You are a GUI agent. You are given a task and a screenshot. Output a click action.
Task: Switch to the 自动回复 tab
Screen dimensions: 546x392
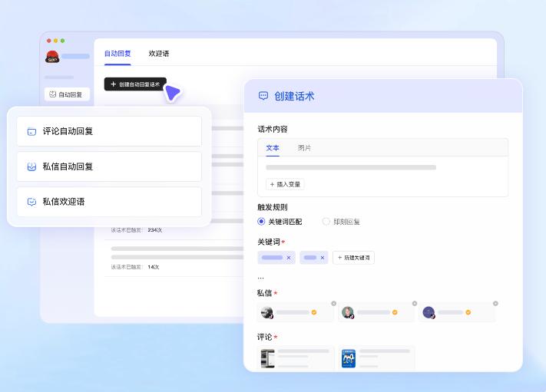[x=117, y=54]
